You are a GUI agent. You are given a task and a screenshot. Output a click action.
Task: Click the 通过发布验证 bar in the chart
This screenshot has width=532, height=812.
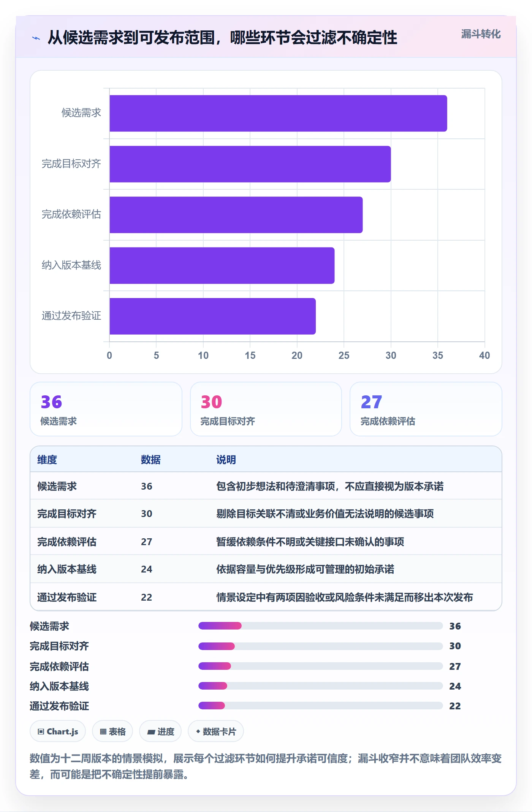212,316
